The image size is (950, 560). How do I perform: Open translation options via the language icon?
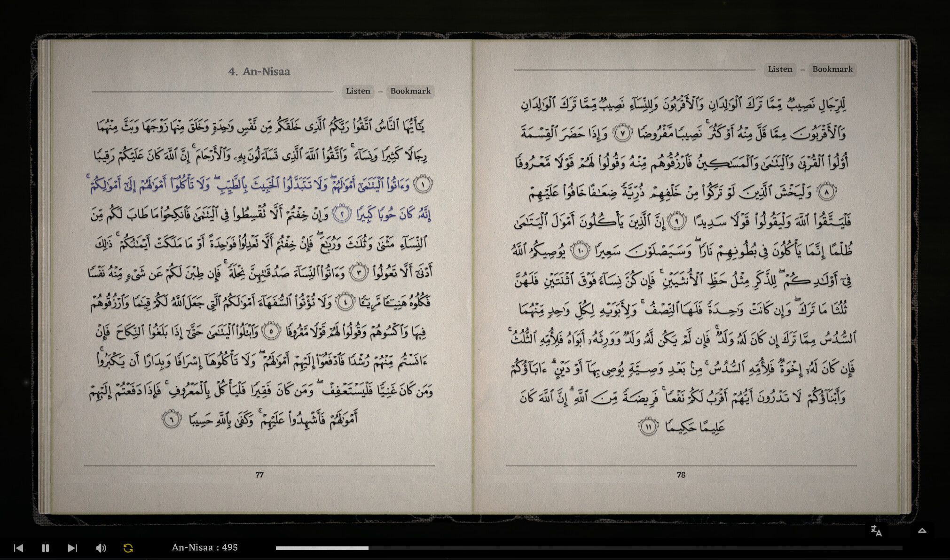[x=876, y=531]
